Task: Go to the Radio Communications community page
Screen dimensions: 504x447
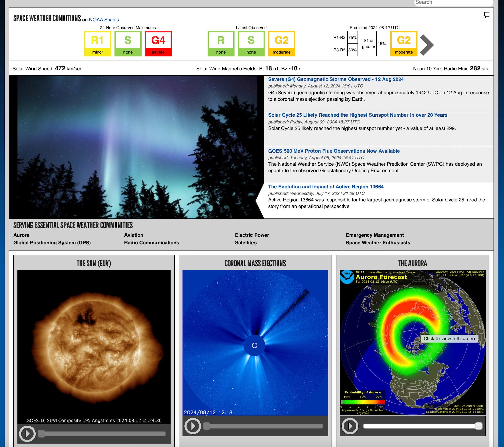Action: click(x=151, y=243)
